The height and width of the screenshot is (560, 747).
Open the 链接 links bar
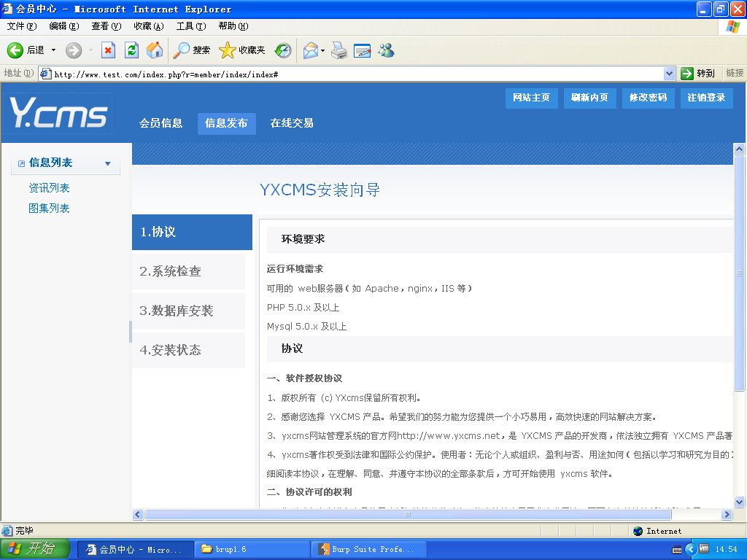coord(735,73)
